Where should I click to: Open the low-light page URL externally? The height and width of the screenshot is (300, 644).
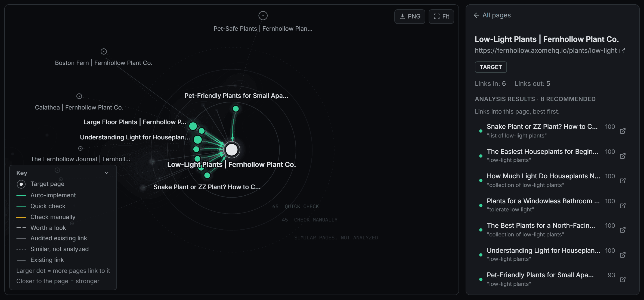(x=622, y=51)
